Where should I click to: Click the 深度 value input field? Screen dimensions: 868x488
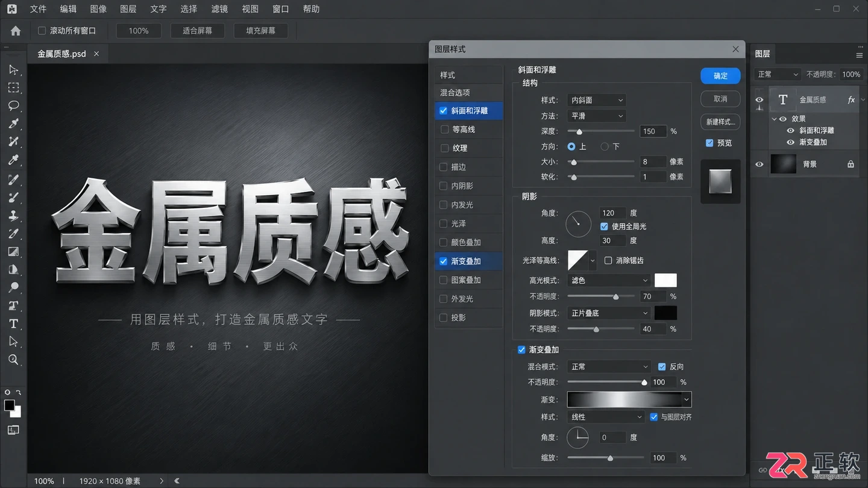click(653, 131)
